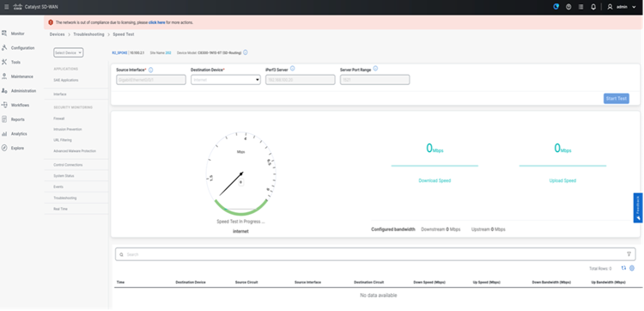Viewport: 644px width, 311px height.
Task: Expand the admin account dropdown
Action: [634, 7]
